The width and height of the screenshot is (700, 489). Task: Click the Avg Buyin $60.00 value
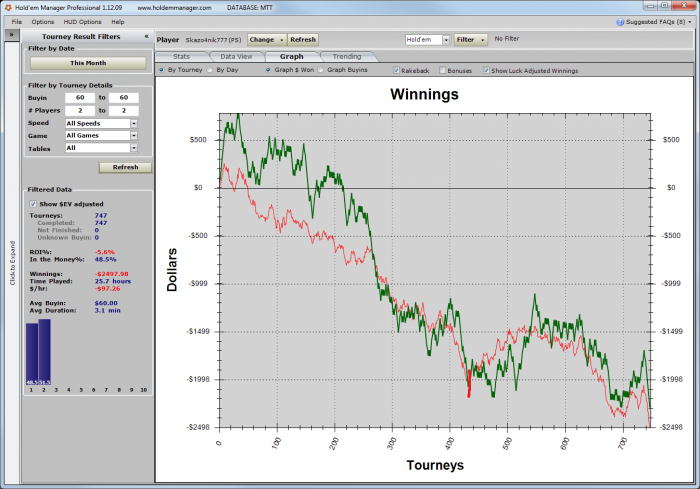click(x=106, y=303)
